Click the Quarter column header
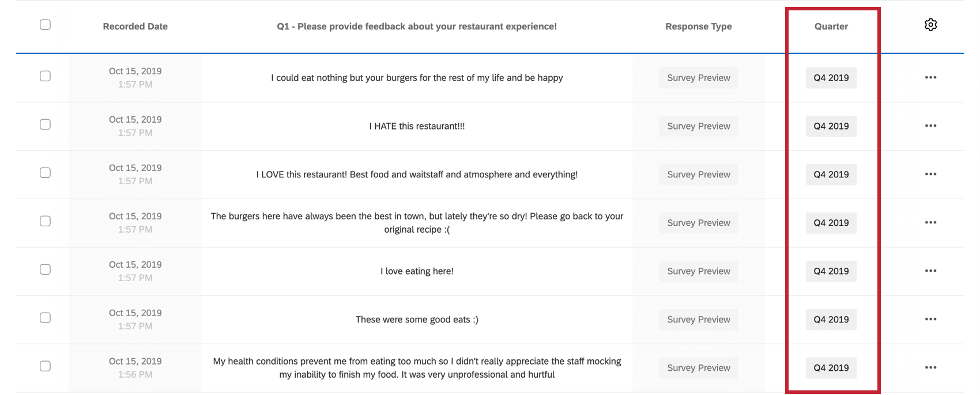This screenshot has width=980, height=395. coord(831,26)
